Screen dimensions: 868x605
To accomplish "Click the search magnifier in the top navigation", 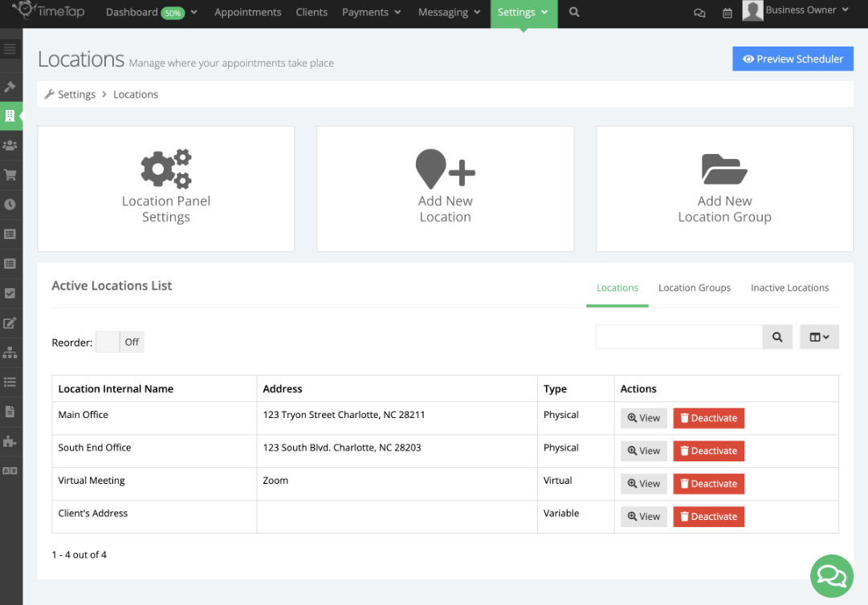I will pos(573,13).
